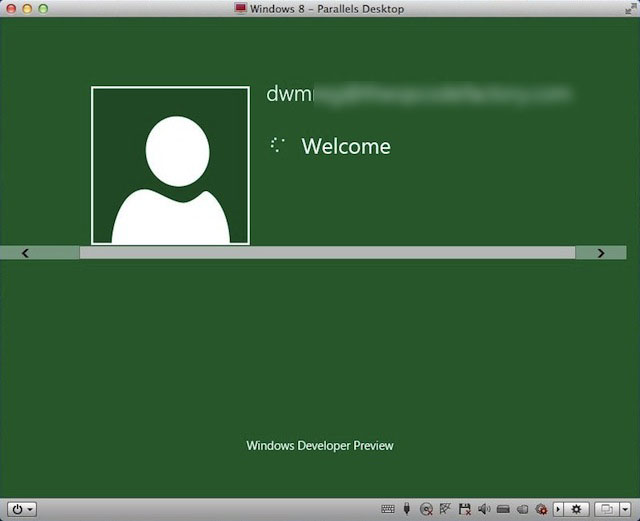The height and width of the screenshot is (521, 640).
Task: Click the CD/DVD drive icon
Action: (427, 509)
